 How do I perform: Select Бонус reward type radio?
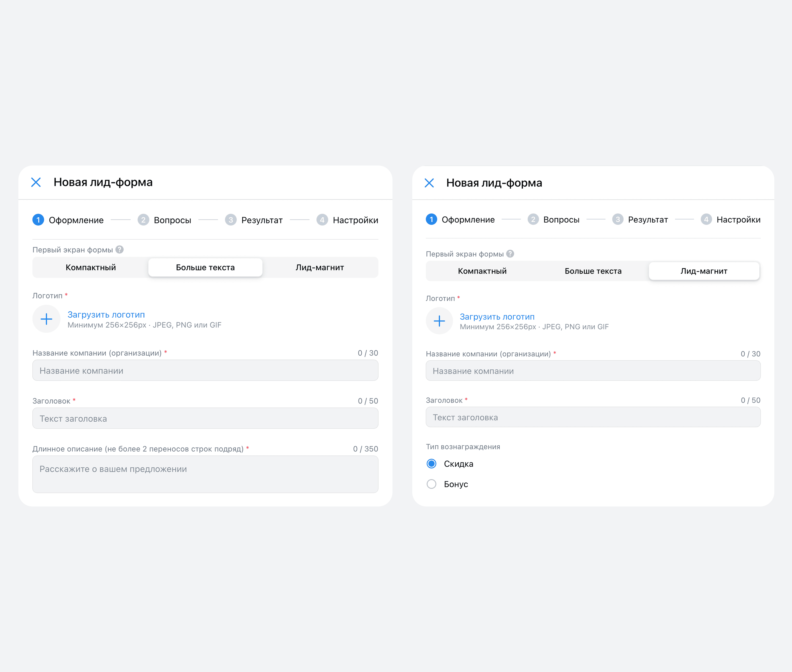pyautogui.click(x=431, y=484)
